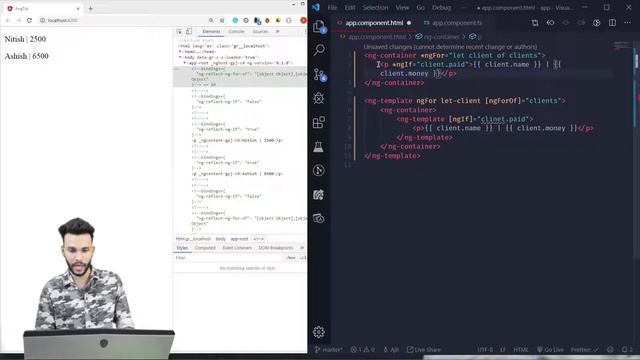Open the Run and Debug view
The height and width of the screenshot is (360, 640).
319,98
